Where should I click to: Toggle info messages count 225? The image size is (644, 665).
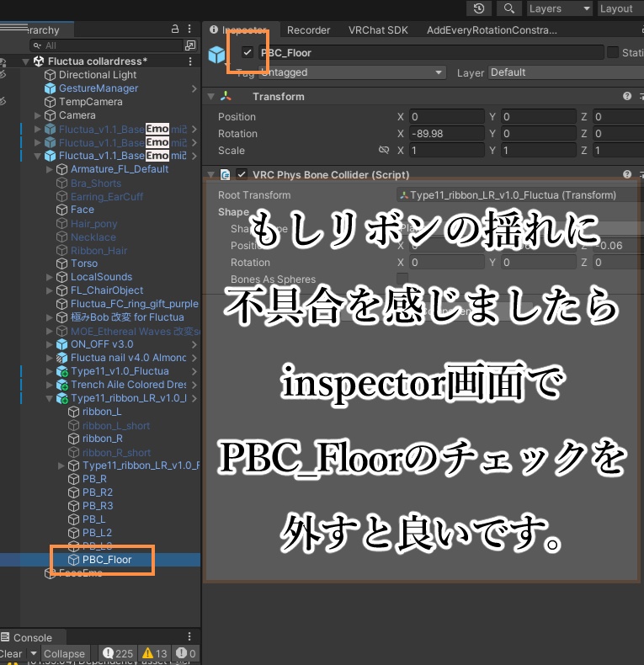[x=118, y=653]
